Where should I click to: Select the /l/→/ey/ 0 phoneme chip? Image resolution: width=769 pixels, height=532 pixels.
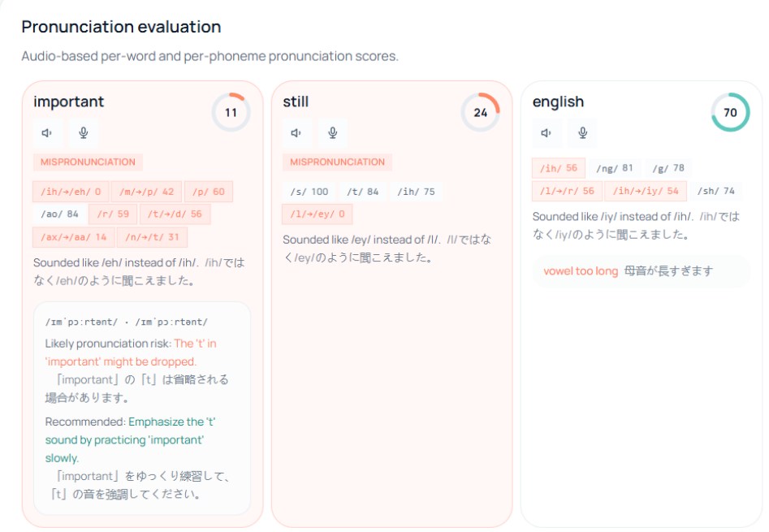318,214
